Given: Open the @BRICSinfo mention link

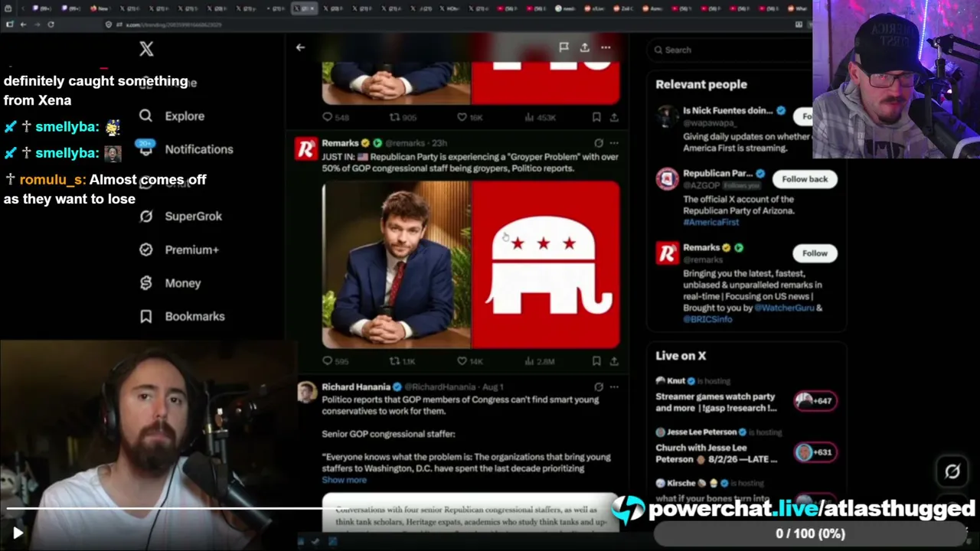Looking at the screenshot, I should [x=707, y=319].
